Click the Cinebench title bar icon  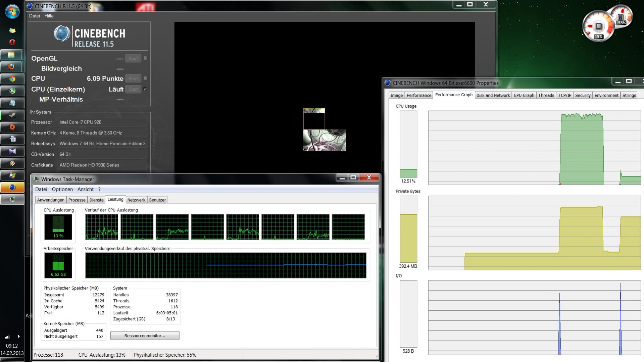(30, 6)
